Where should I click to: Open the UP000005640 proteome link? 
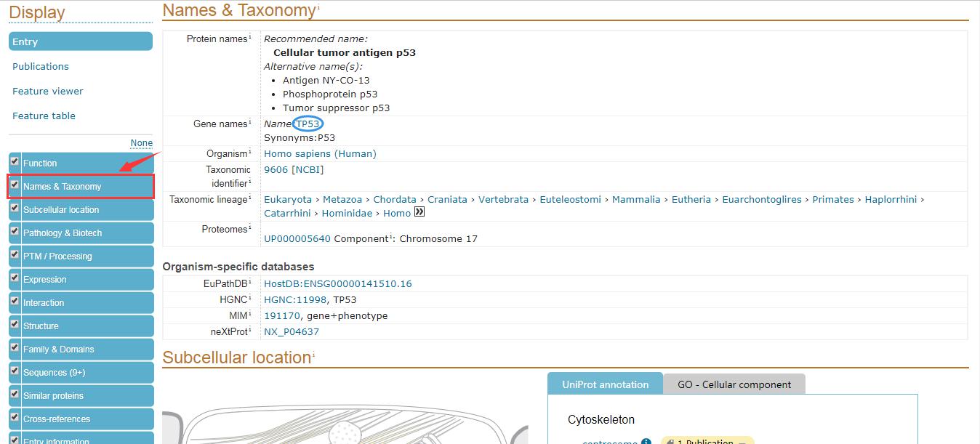[x=297, y=239]
